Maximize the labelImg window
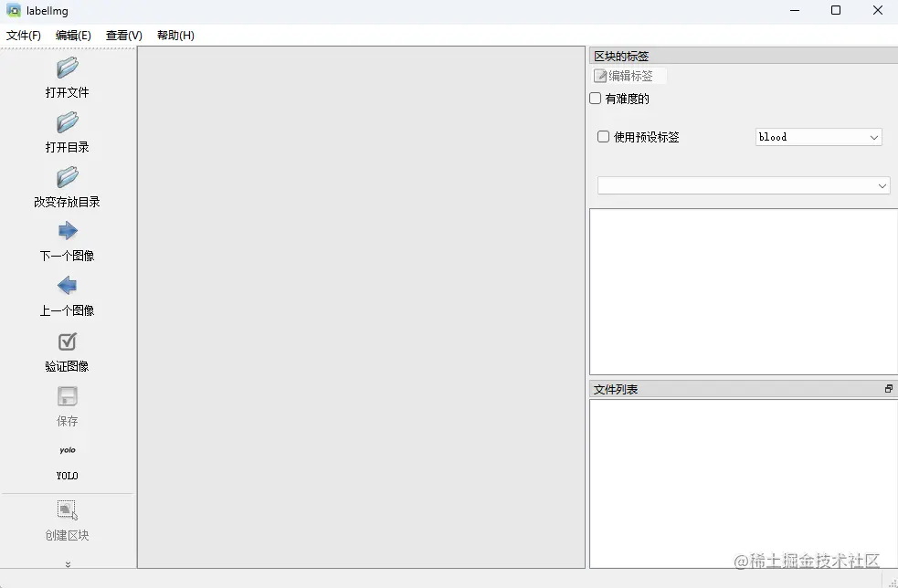The image size is (898, 588). pos(836,10)
